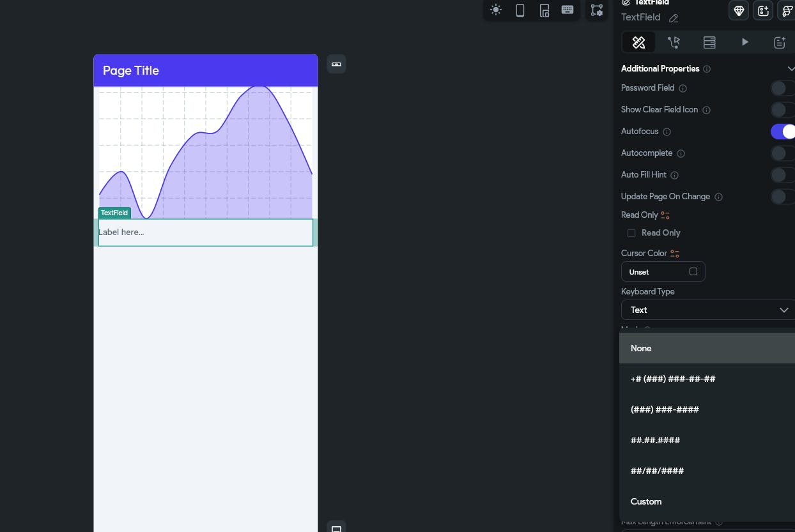The width and height of the screenshot is (795, 532).
Task: Click the Label here text field on canvas
Action: point(206,232)
